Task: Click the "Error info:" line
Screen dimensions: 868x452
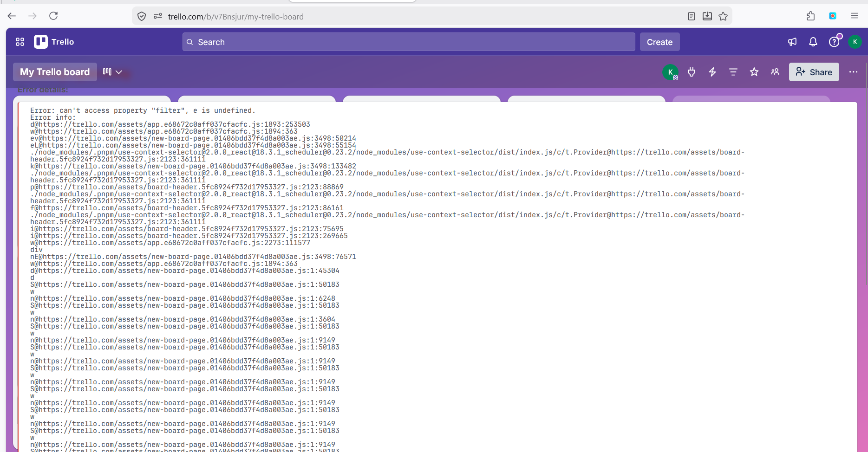Action: [53, 117]
